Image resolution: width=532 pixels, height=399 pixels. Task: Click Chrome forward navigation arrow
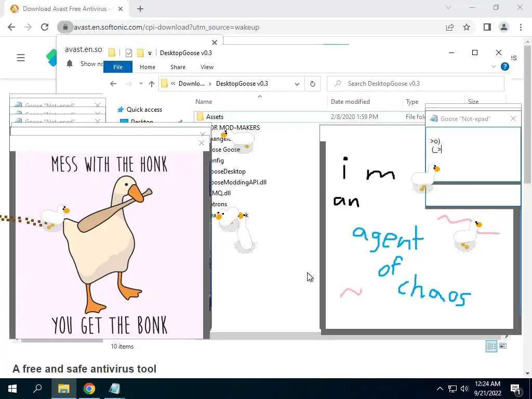click(x=28, y=27)
